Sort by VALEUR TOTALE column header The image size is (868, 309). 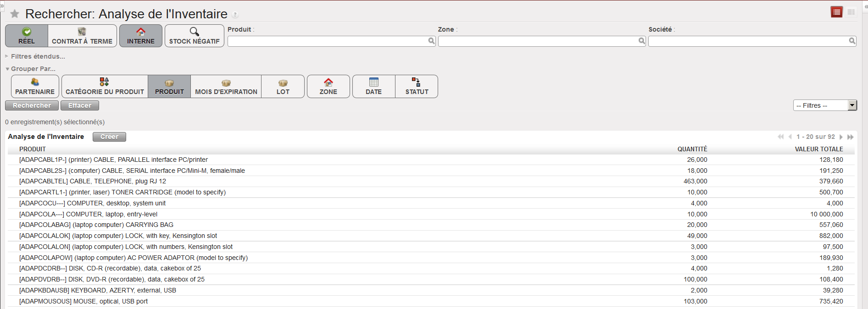pyautogui.click(x=819, y=149)
